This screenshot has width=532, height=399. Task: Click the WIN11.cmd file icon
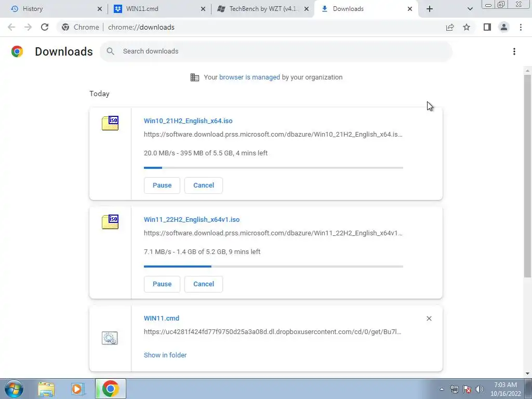click(110, 338)
